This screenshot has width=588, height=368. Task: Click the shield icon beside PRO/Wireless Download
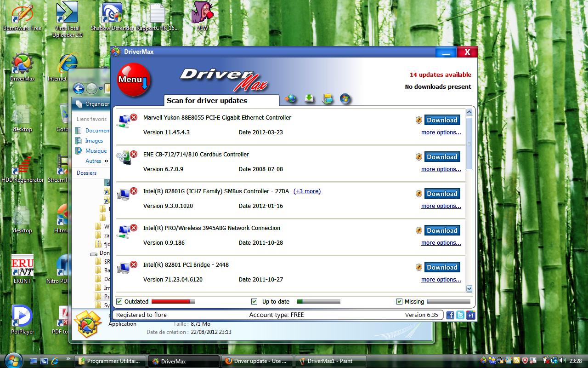(418, 230)
